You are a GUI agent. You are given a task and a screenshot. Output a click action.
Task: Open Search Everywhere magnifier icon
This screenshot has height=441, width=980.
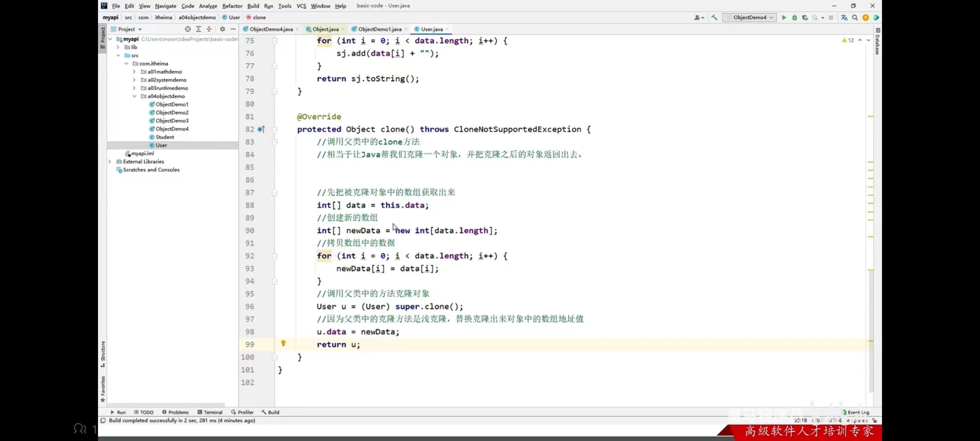click(855, 18)
